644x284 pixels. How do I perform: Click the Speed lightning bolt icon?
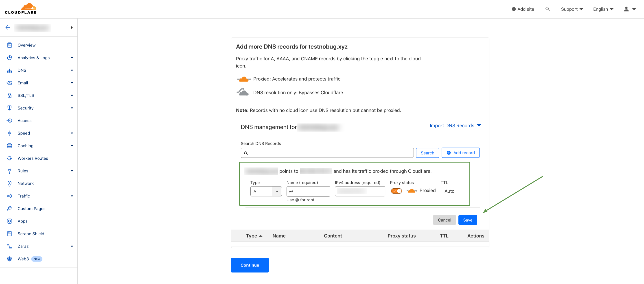9,133
